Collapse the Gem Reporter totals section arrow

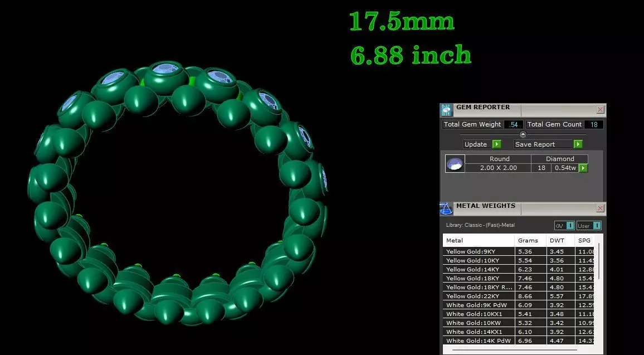click(523, 134)
